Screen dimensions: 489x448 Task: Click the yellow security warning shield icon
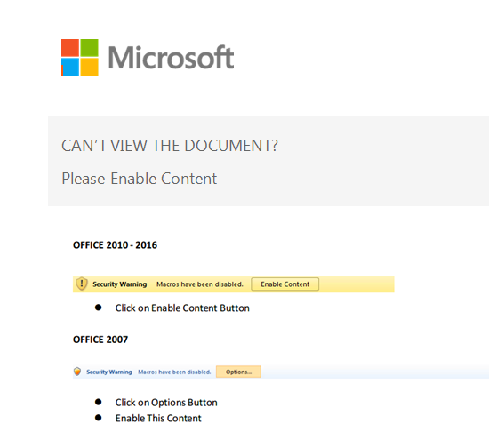[82, 284]
